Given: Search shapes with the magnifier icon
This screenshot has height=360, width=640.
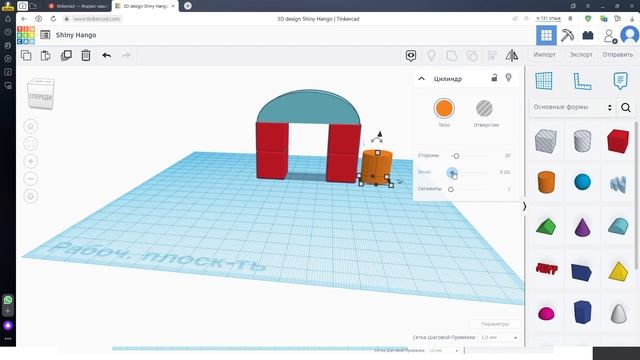Looking at the screenshot, I should [626, 107].
